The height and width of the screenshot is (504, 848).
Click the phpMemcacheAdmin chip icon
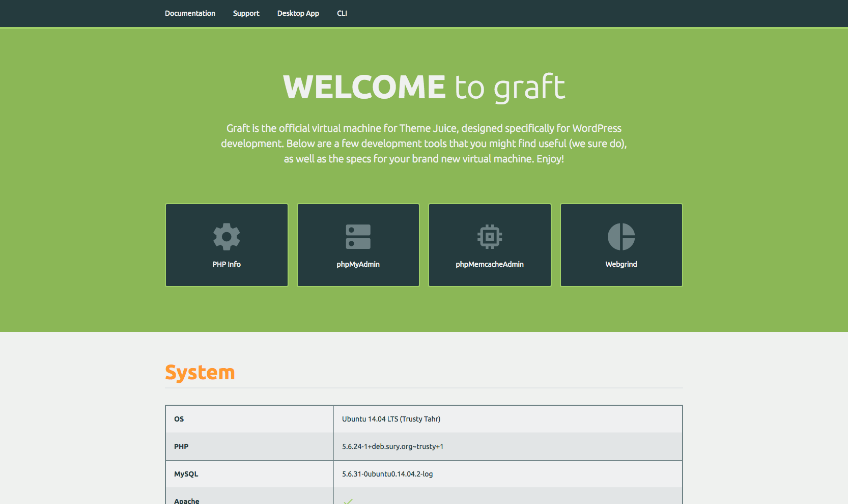(490, 237)
